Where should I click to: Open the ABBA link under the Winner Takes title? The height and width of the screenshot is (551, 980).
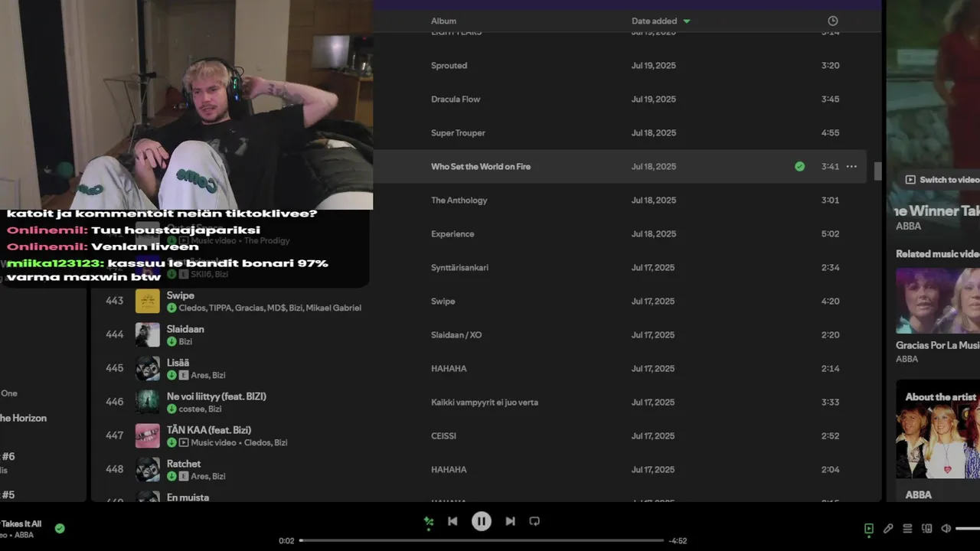coord(908,227)
